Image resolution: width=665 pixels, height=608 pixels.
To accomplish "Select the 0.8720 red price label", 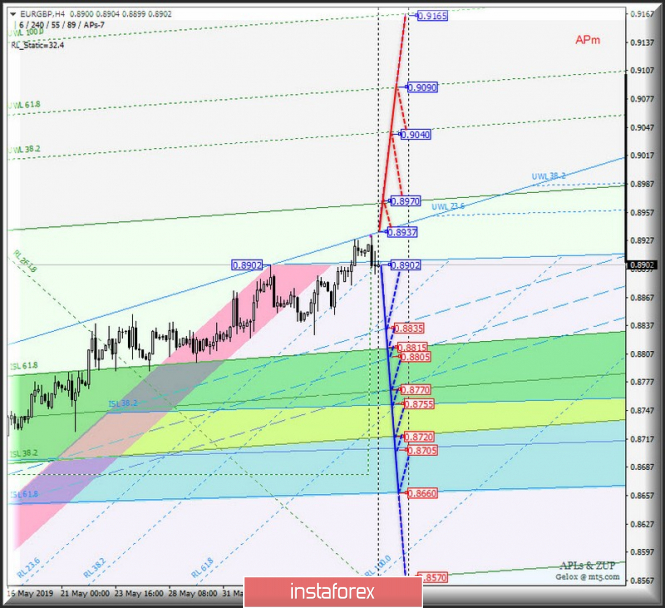I will [419, 437].
